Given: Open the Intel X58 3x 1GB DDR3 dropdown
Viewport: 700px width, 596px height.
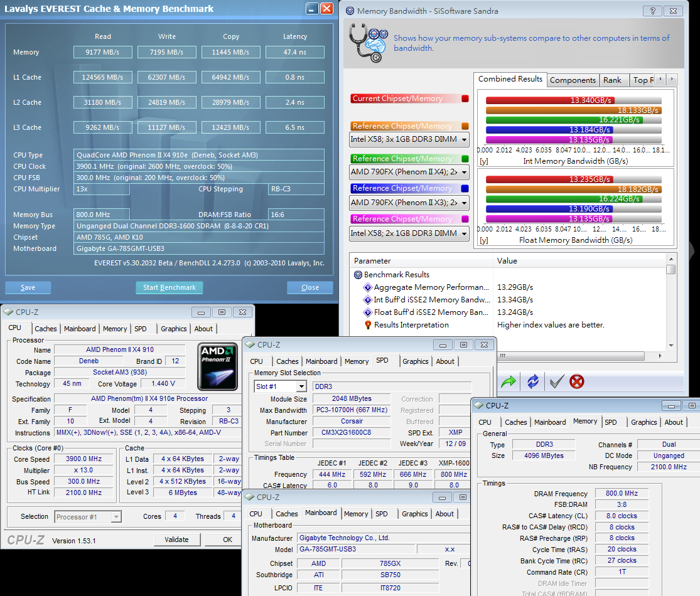Looking at the screenshot, I should pos(409,140).
